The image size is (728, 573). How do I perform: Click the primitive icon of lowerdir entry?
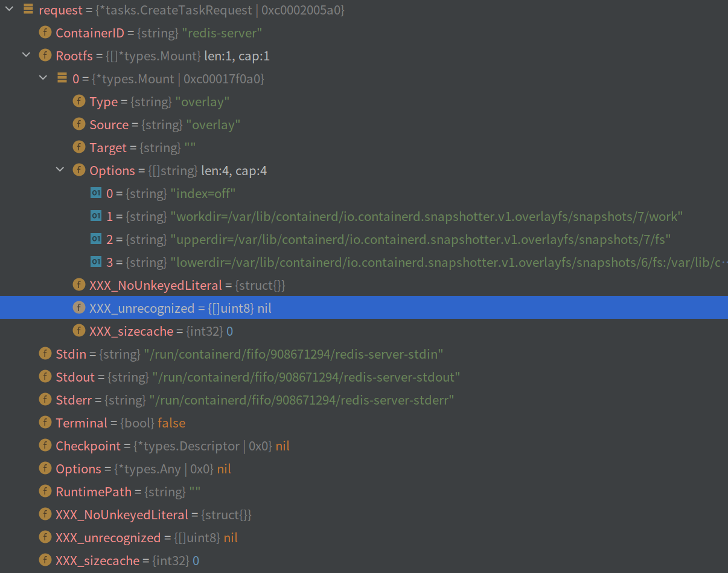[95, 262]
